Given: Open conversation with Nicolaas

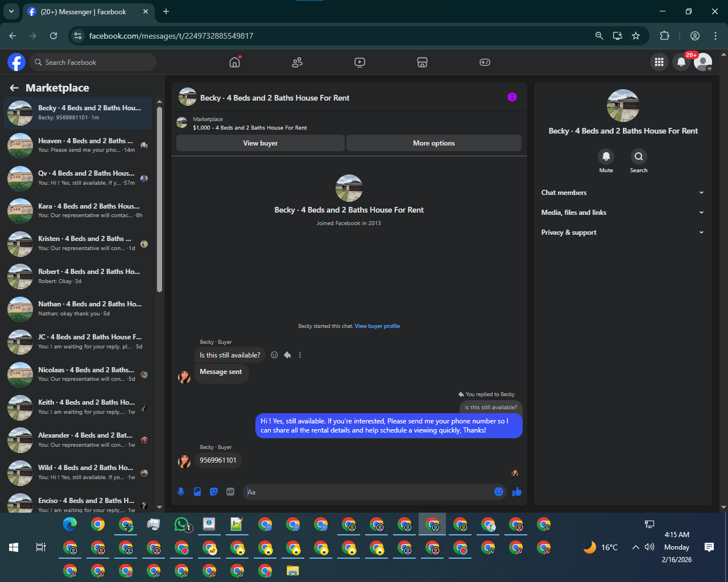Looking at the screenshot, I should pyautogui.click(x=78, y=375).
